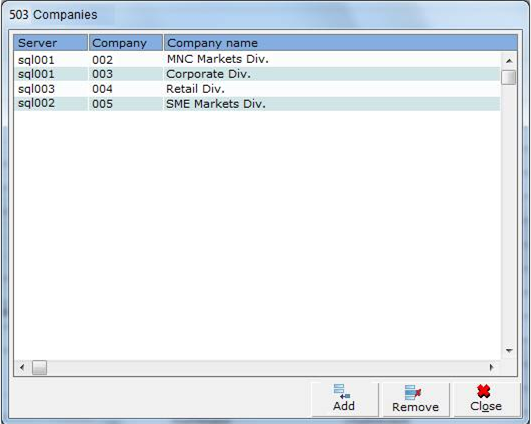531x424 pixels.
Task: Sort by Server column header
Action: [x=51, y=43]
